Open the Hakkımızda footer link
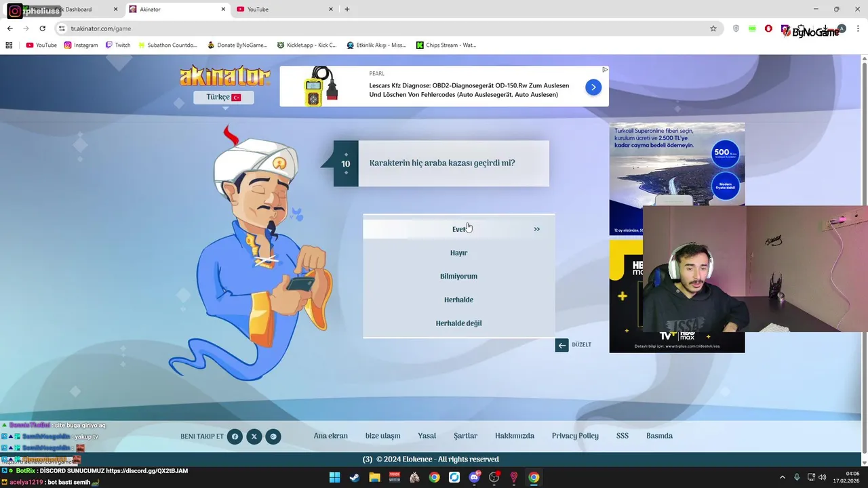The image size is (868, 488). click(x=515, y=436)
